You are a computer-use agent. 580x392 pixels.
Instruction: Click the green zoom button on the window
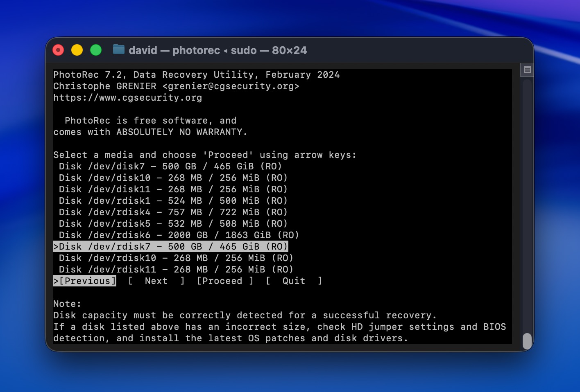tap(96, 50)
